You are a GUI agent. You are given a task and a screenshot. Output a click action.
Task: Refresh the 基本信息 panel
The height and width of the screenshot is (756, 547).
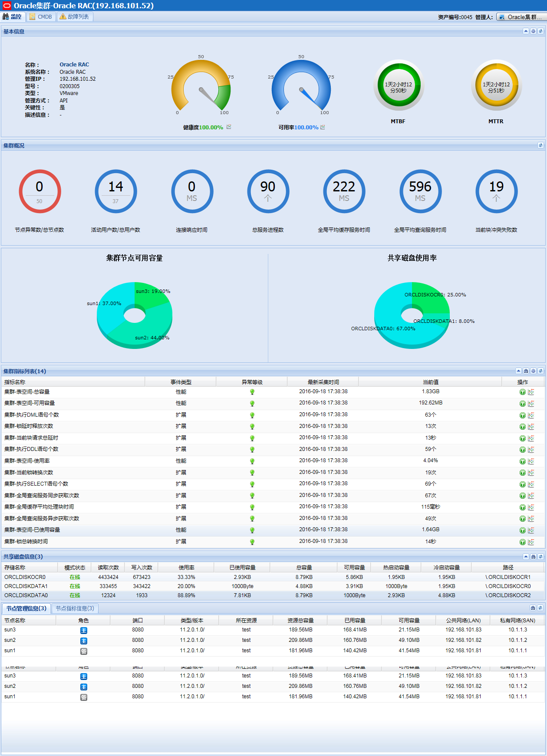[x=540, y=31]
